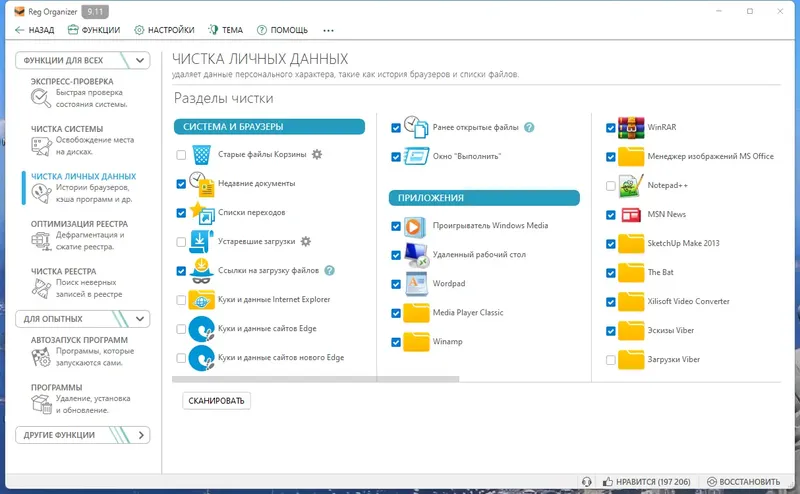Click the Jump Lists star icon
This screenshot has height=494, width=800.
(x=202, y=213)
